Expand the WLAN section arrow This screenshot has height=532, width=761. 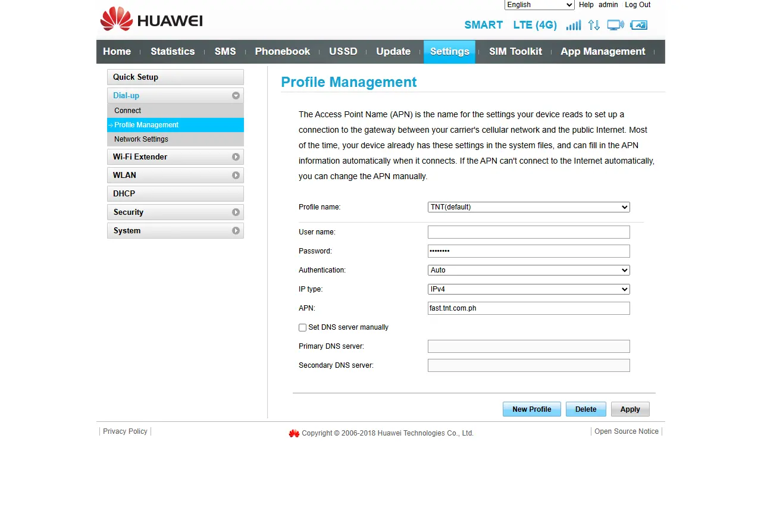236,175
